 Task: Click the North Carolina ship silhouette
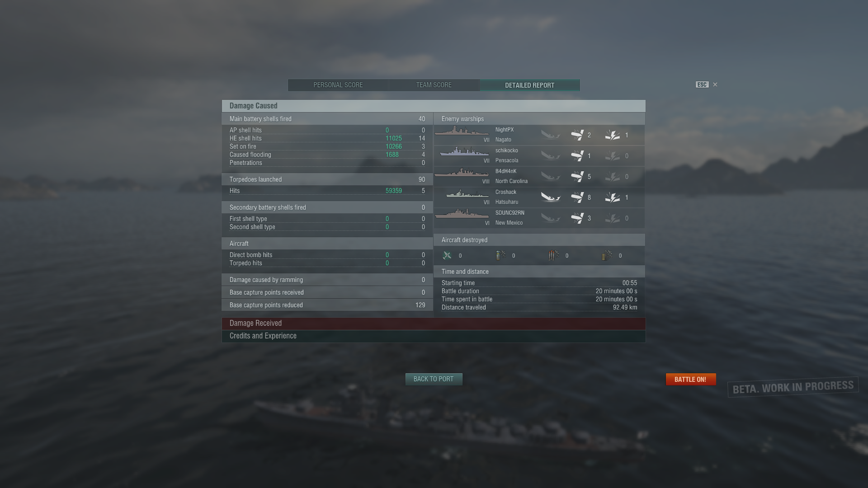pos(462,172)
